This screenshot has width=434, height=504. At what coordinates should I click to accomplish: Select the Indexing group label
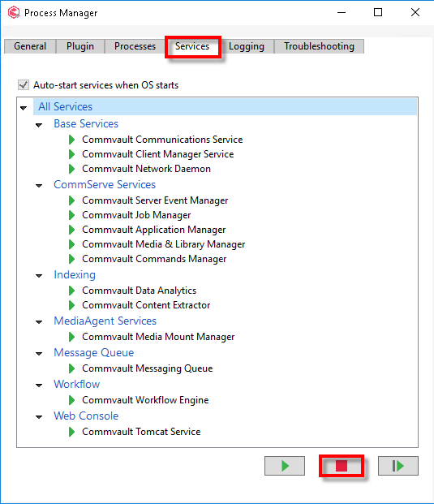coord(75,275)
